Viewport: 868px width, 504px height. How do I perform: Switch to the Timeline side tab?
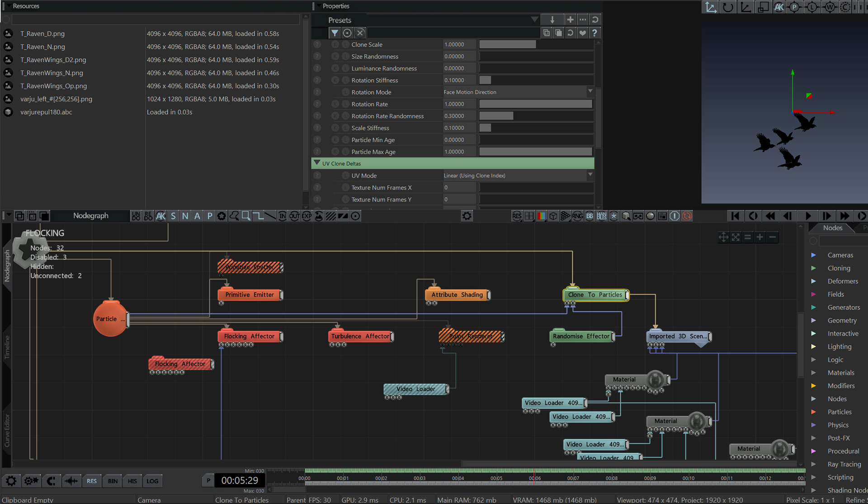tap(7, 347)
